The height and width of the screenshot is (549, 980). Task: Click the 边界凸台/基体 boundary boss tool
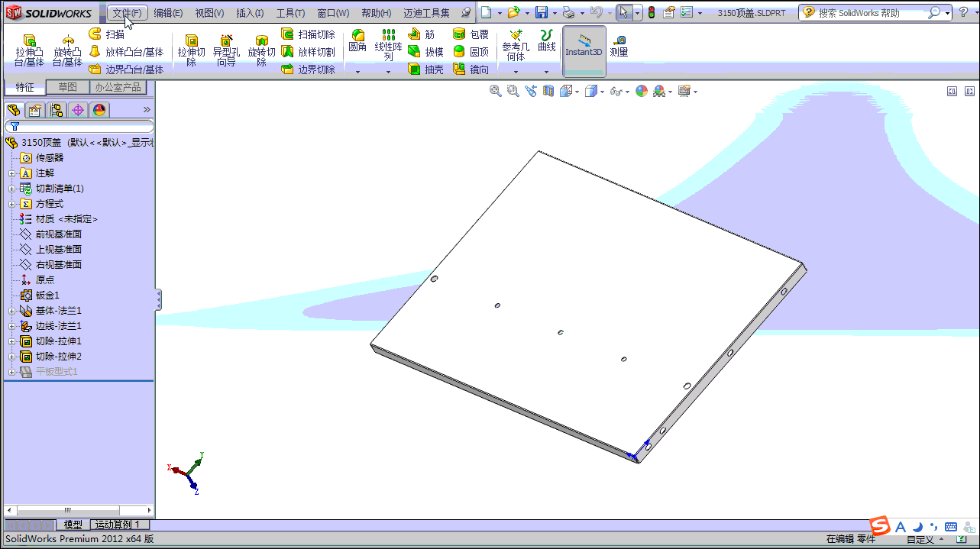click(x=126, y=69)
